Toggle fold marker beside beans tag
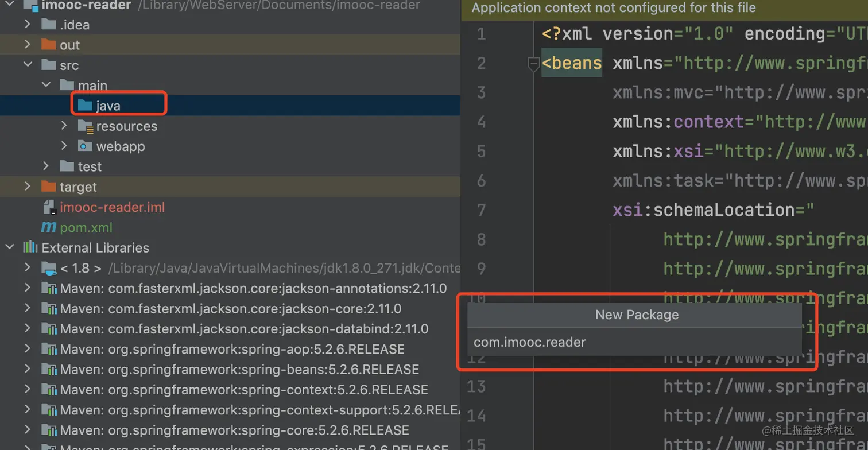868x450 pixels. [x=533, y=64]
